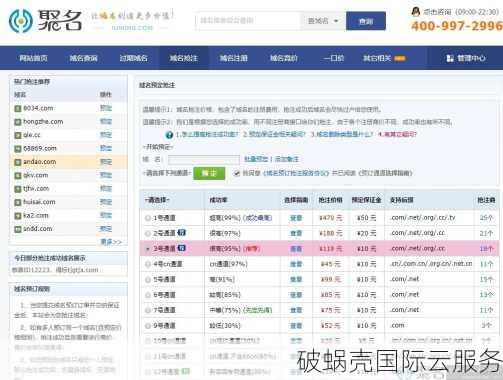Open the 管理中心 navigation item
Viewport: 503px width, 380px height.
point(466,58)
